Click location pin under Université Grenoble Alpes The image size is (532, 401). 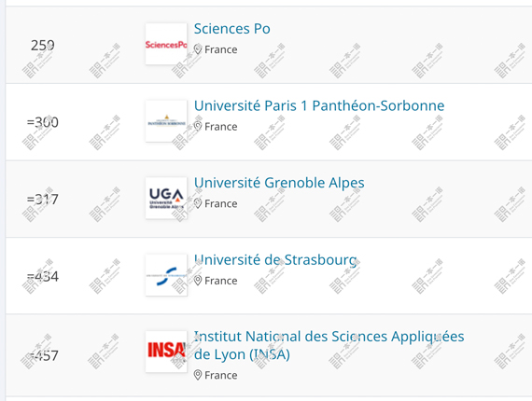pos(198,203)
